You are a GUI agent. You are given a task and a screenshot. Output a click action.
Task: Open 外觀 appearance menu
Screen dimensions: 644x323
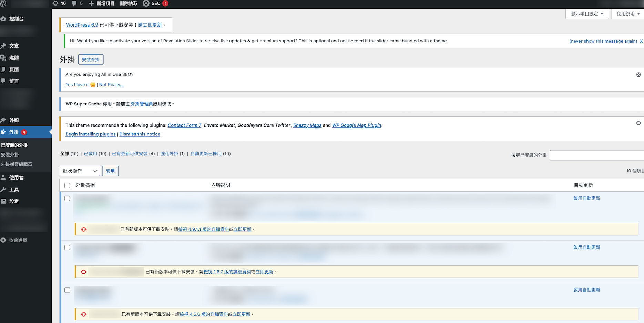(x=14, y=120)
